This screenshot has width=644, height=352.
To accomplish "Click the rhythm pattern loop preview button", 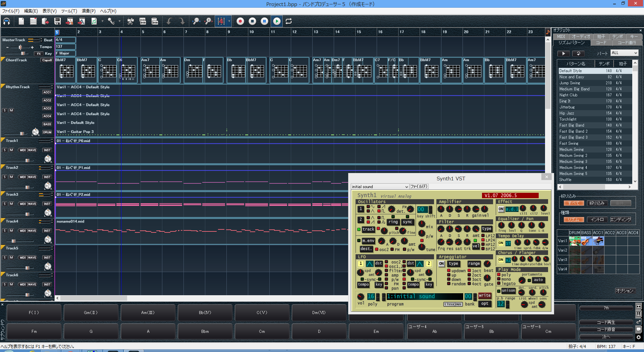I will [578, 53].
